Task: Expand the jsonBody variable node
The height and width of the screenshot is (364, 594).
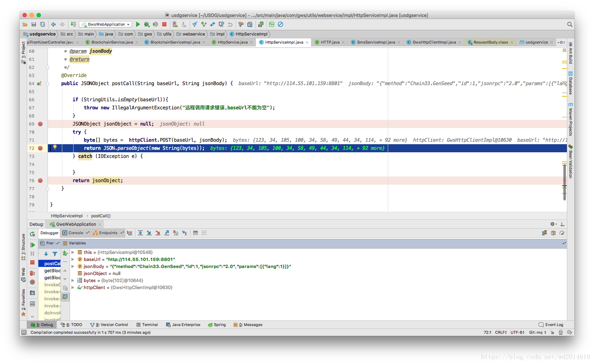Action: click(x=73, y=266)
